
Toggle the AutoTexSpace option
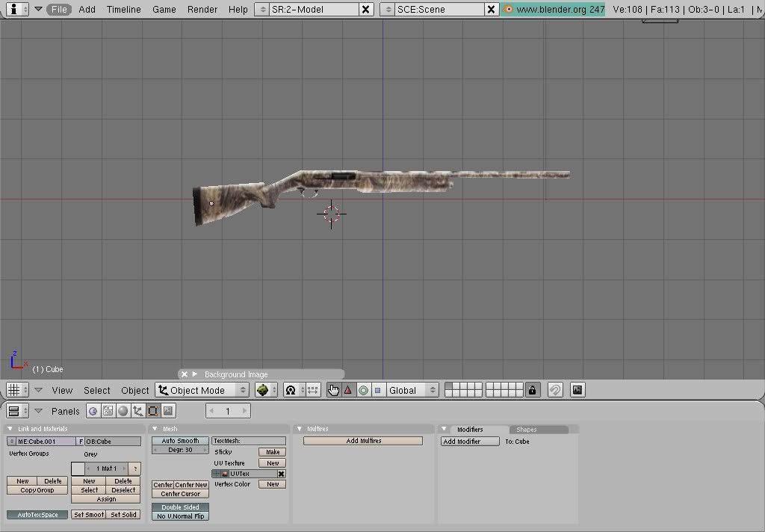[37, 515]
